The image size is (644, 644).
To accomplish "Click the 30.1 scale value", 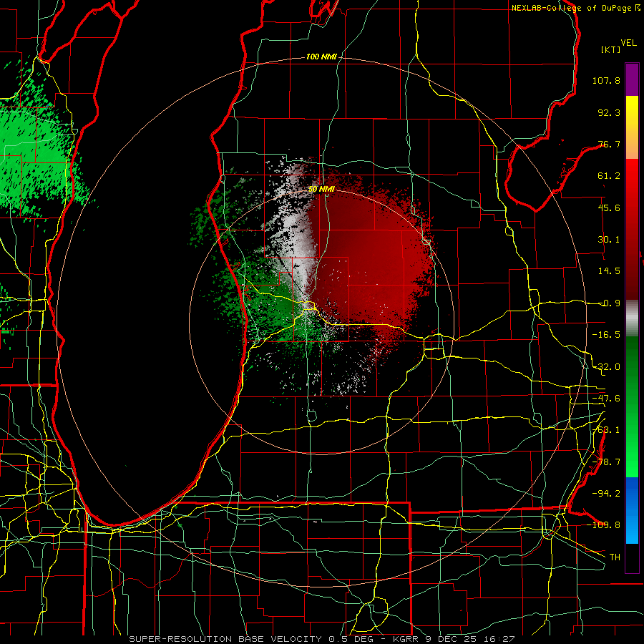I will (609, 240).
